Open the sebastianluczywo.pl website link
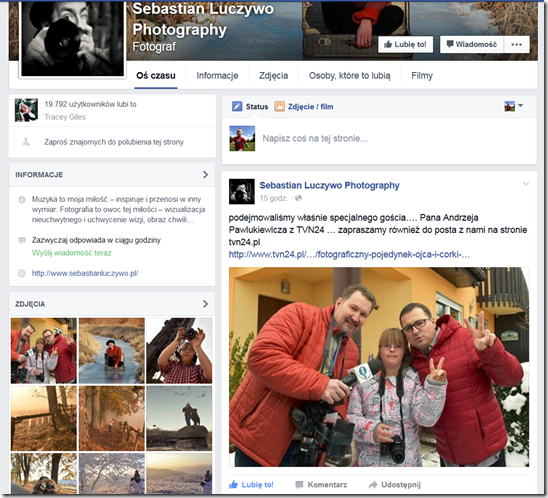 point(85,273)
